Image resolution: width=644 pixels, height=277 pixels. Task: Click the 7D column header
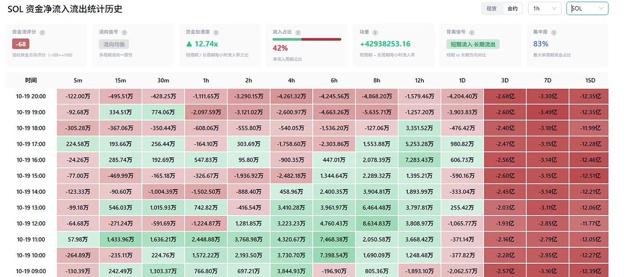tap(548, 80)
